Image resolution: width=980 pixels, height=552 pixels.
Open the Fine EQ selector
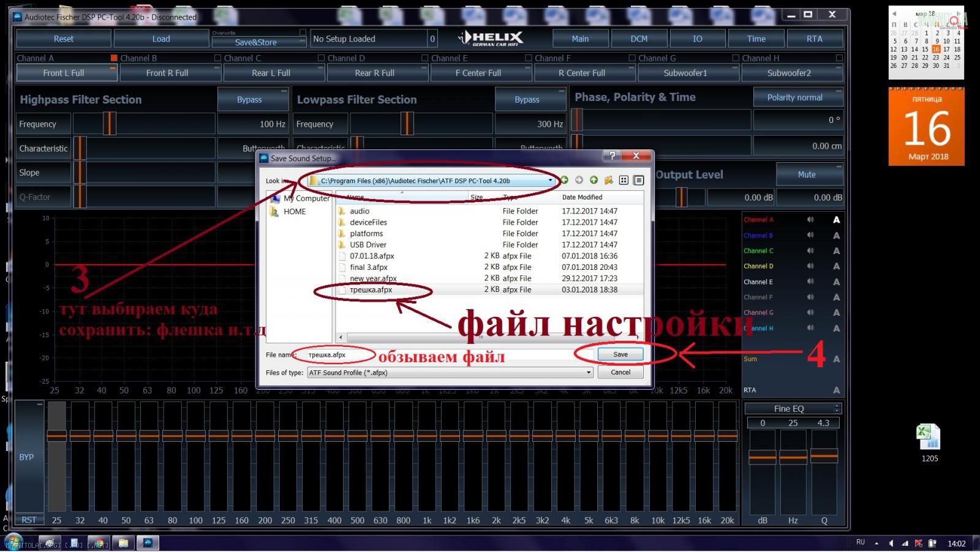pos(793,408)
